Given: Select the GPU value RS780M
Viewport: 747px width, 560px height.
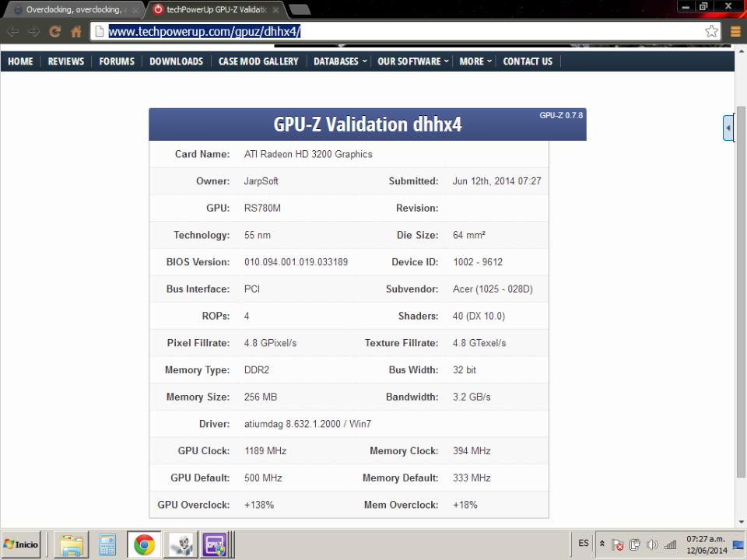Looking at the screenshot, I should pos(262,208).
